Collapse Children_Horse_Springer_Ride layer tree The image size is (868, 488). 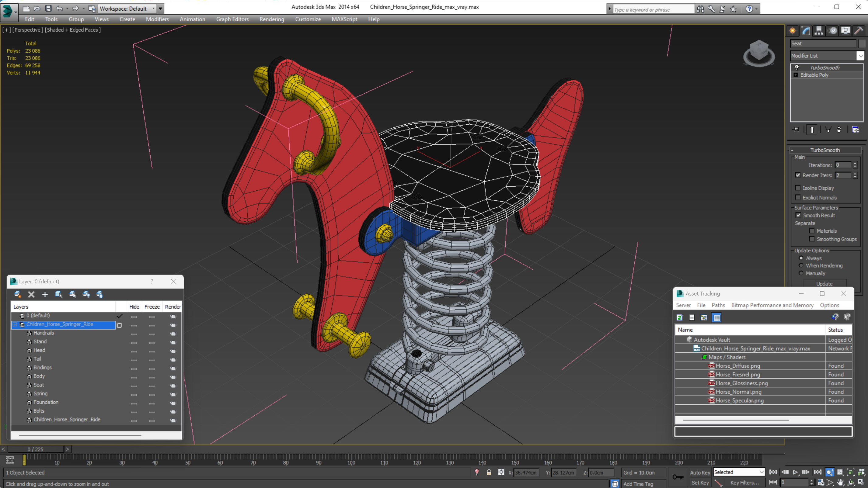tap(15, 324)
